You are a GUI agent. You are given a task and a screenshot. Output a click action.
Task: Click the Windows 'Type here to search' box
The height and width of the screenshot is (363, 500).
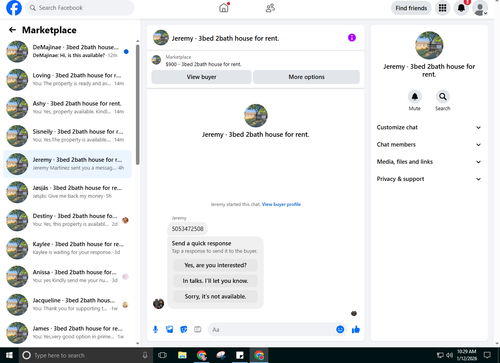click(85, 355)
